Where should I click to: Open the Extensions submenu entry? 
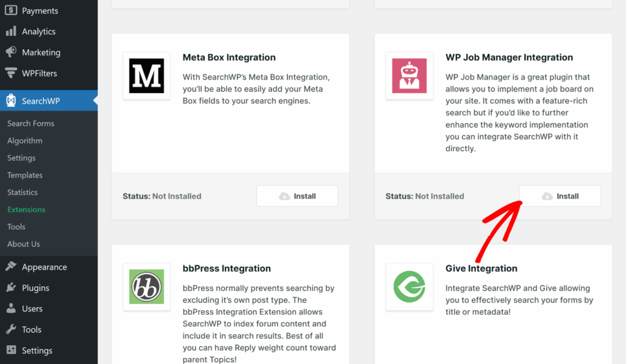click(x=26, y=209)
